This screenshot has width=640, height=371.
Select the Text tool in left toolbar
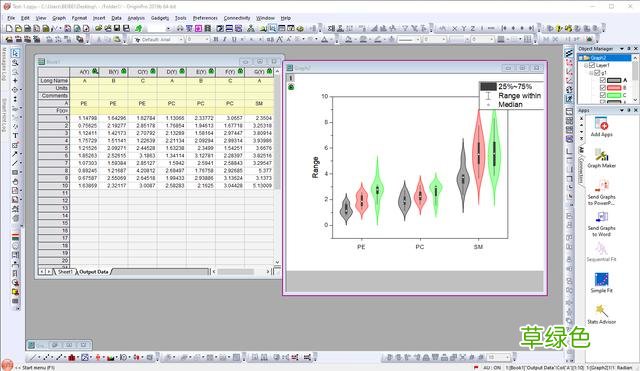click(x=15, y=136)
